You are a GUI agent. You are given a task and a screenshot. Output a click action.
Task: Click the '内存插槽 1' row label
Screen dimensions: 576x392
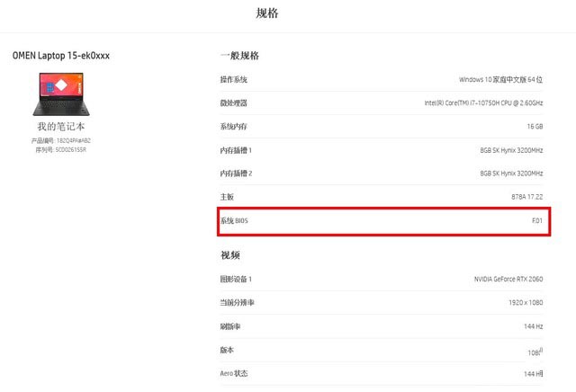236,150
